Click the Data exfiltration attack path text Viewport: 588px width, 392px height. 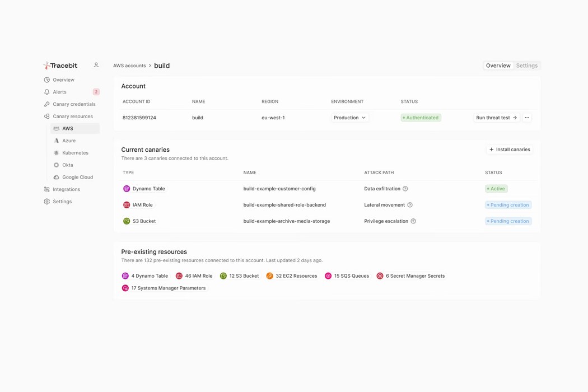382,189
